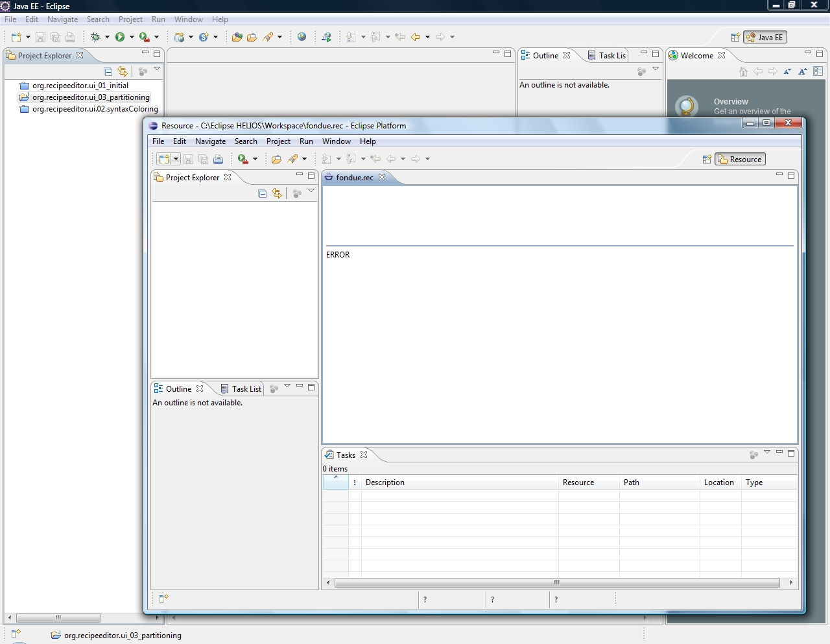Screen dimensions: 830x644
Task: Click right arrow of Tasks horizontal scrollbar
Action: point(791,582)
